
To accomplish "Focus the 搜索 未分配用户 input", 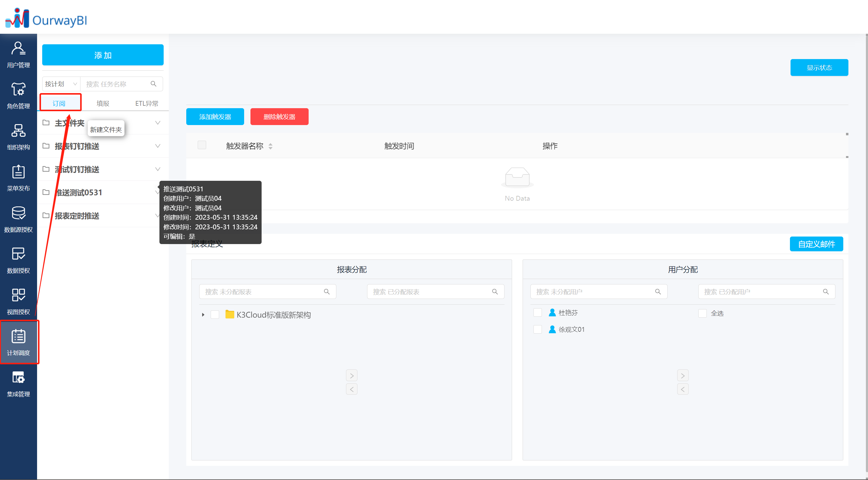I will point(599,292).
